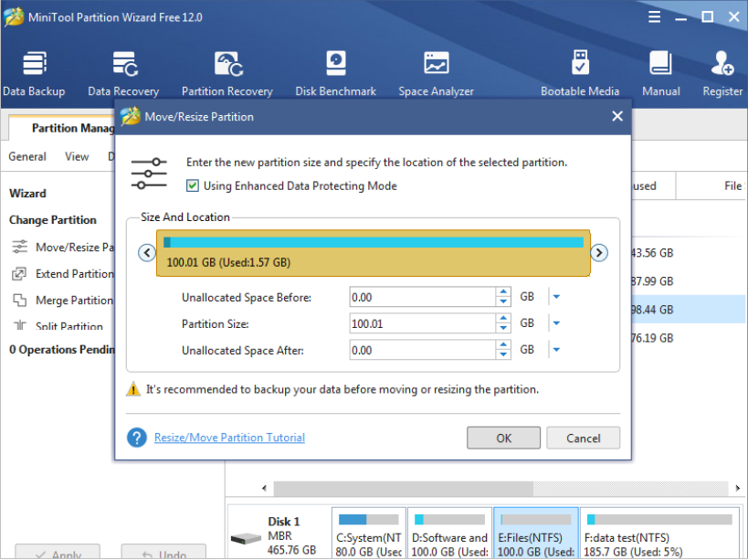Open unit dropdown for Unallocated Space After
Screen dimensions: 748x560
(556, 350)
